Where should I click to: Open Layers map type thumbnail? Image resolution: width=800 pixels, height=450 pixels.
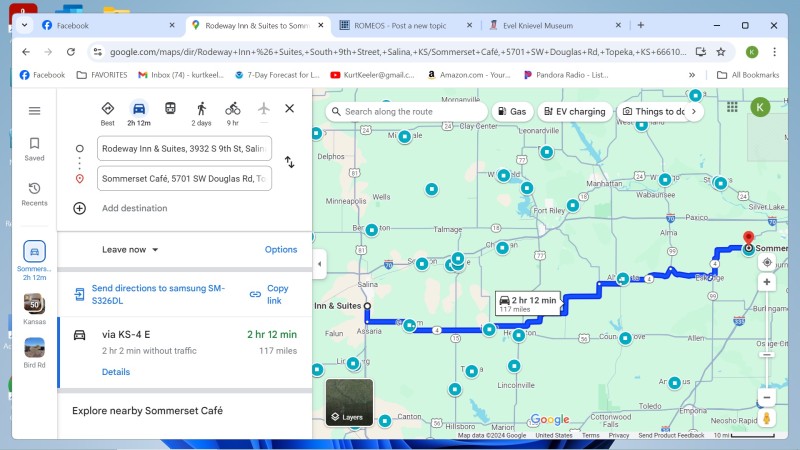[349, 403]
